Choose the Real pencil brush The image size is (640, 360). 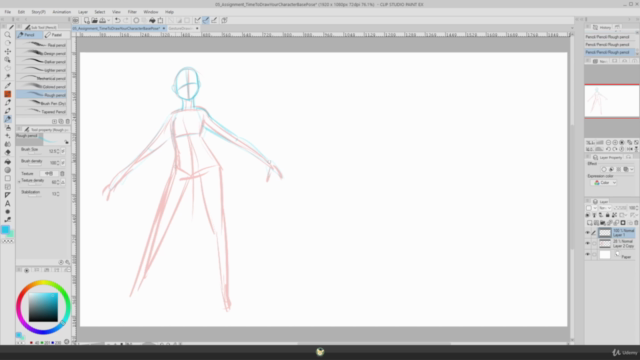pyautogui.click(x=42, y=45)
